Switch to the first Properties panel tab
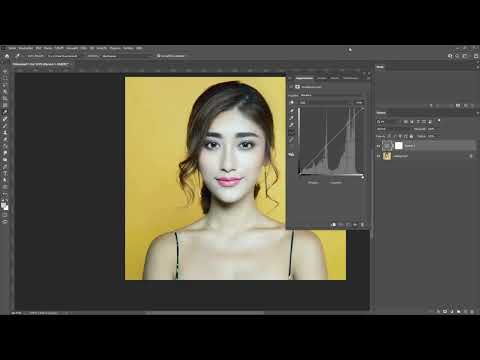The width and height of the screenshot is (480, 360). [x=304, y=78]
